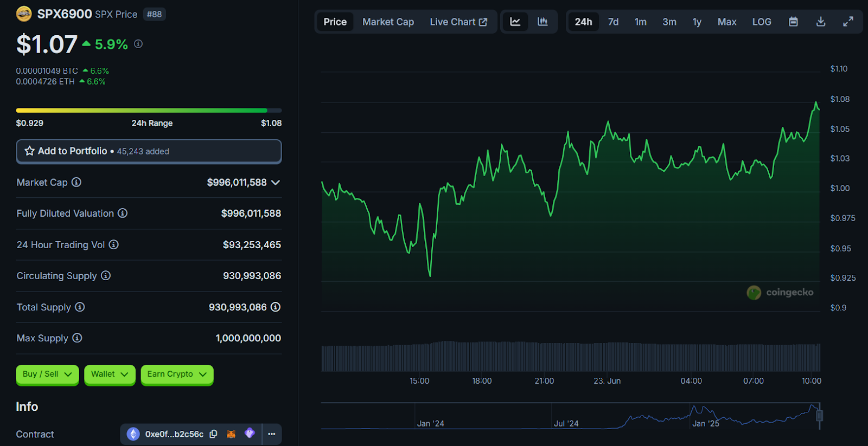Click the Market Cap value $996,011,588

[x=237, y=183]
